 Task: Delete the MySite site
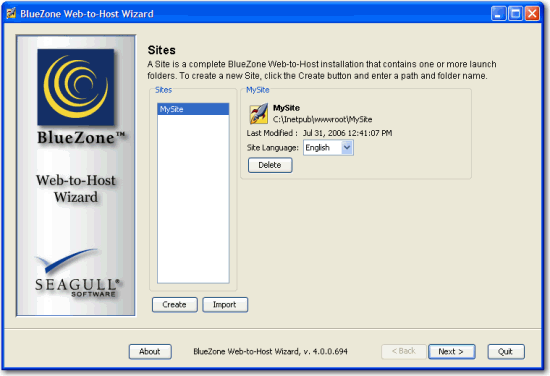(270, 165)
